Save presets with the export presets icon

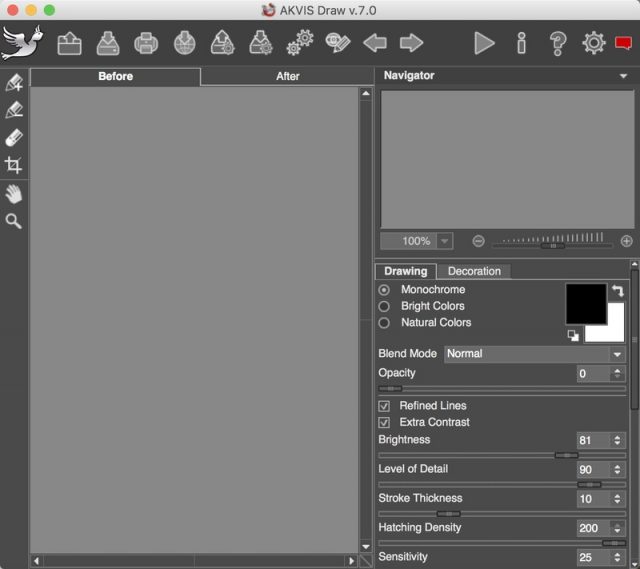261,42
